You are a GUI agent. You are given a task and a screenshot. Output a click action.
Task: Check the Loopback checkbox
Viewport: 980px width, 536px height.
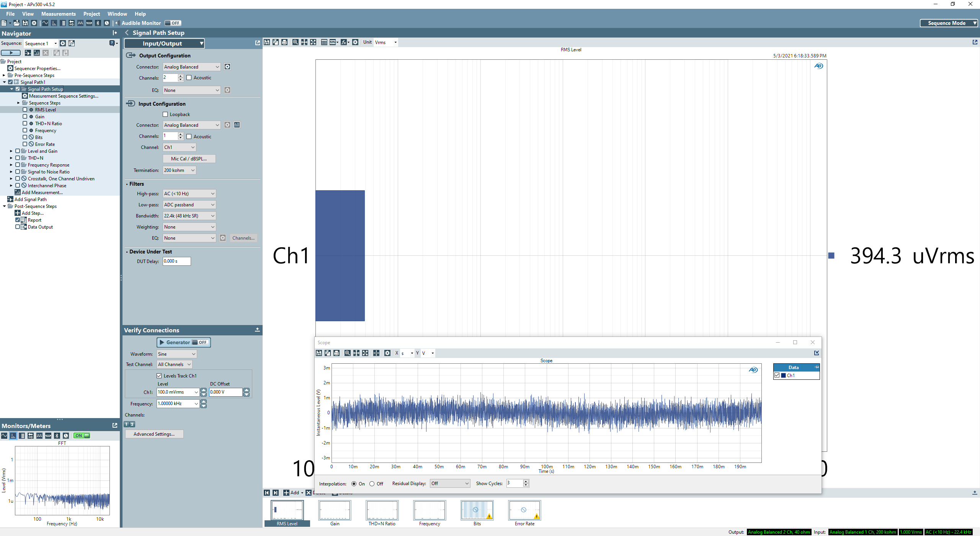(x=165, y=114)
